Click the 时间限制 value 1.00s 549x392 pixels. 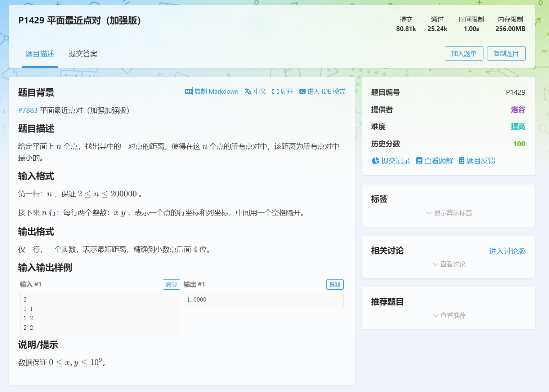[471, 29]
